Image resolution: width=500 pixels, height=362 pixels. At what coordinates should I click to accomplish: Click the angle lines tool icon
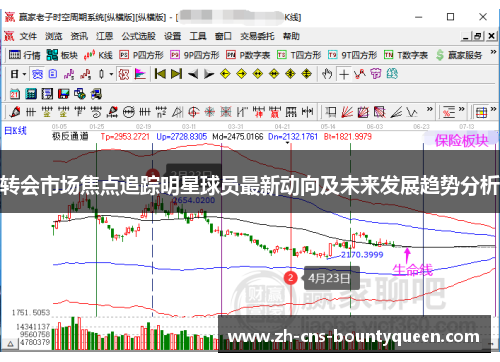396,112
